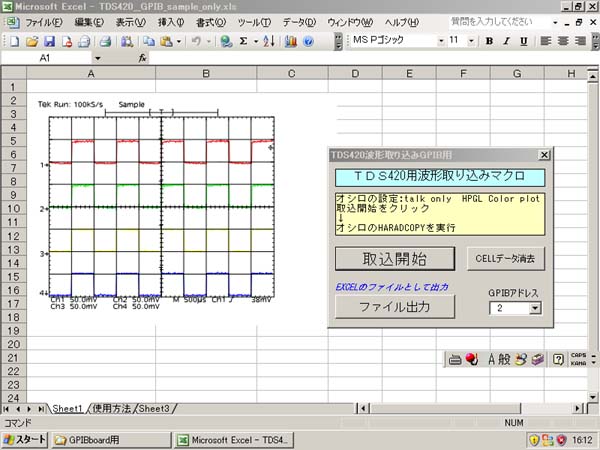Open Excel Help with the question icon

[x=308, y=41]
